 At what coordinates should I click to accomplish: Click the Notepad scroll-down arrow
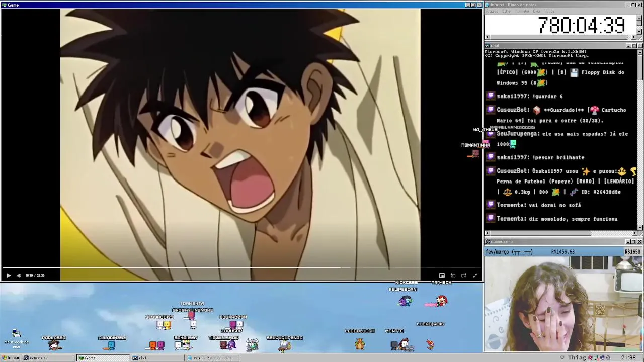tap(639, 32)
